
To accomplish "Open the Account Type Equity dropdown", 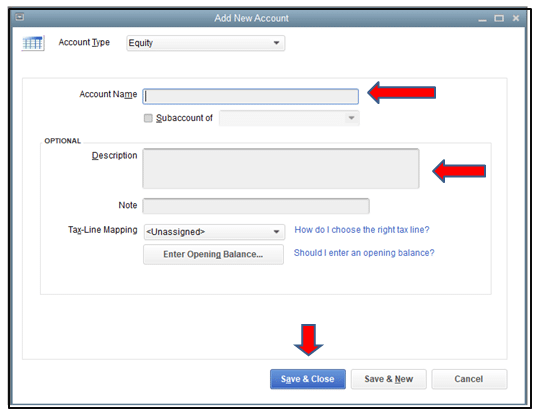I will pos(206,43).
